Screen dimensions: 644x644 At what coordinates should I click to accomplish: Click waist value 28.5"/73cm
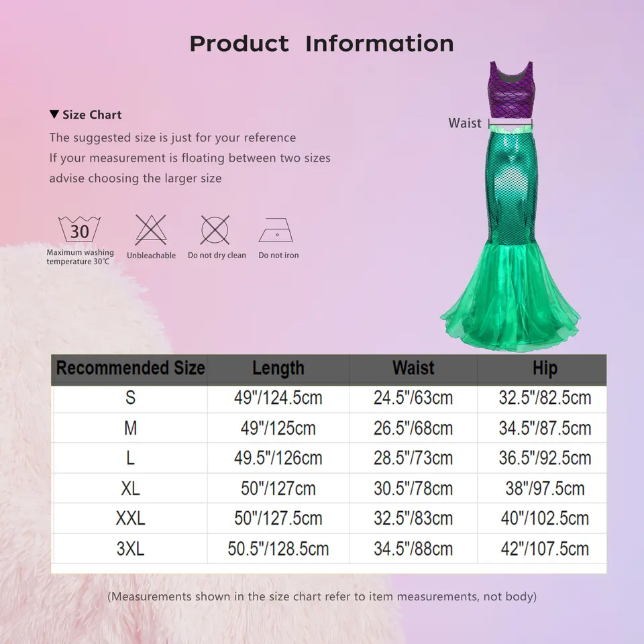click(413, 458)
